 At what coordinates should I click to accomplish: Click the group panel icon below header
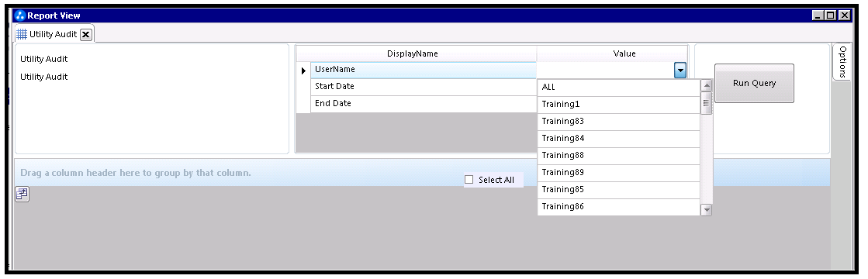tap(22, 194)
